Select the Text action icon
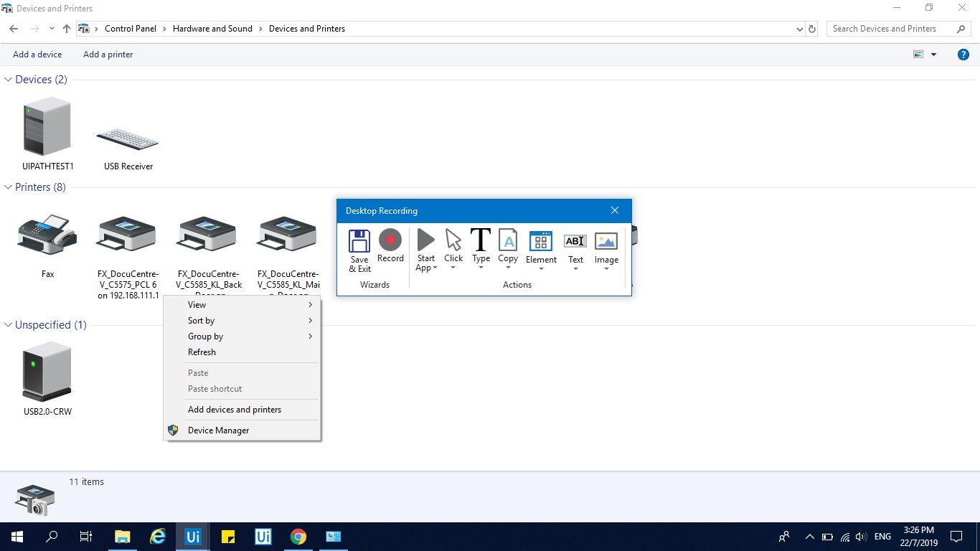 [x=575, y=241]
